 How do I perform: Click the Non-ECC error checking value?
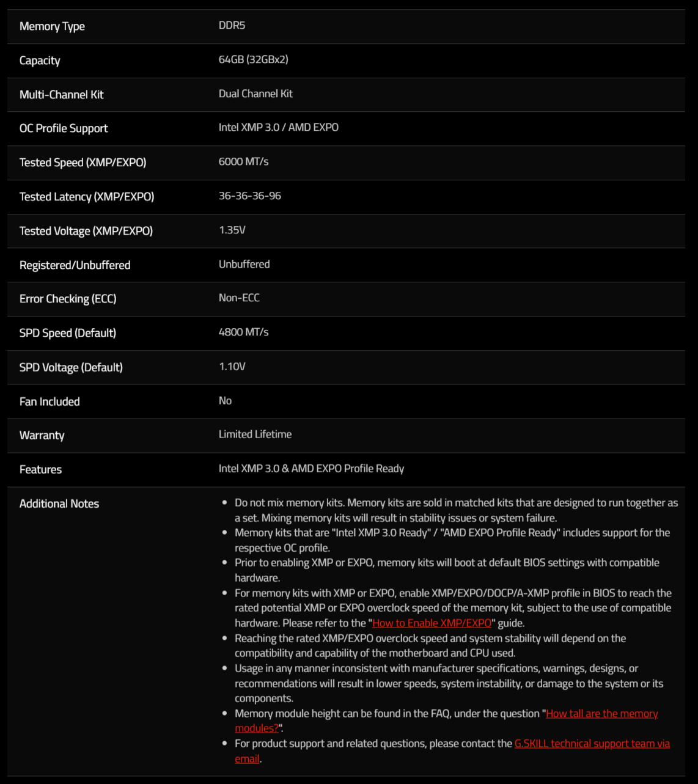[239, 298]
